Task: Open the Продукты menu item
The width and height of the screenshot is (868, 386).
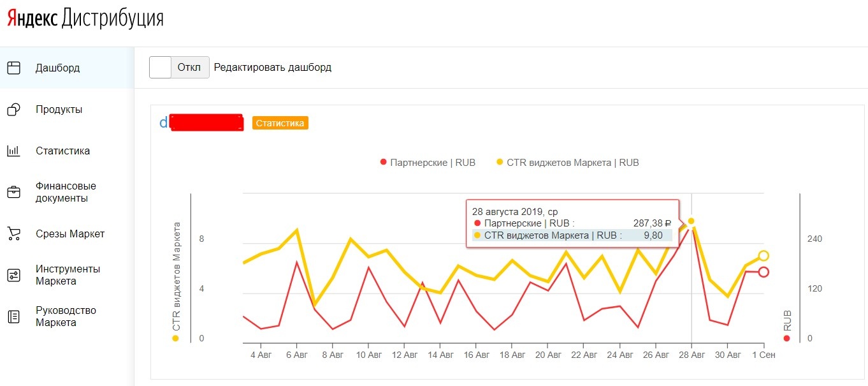Action: [59, 110]
